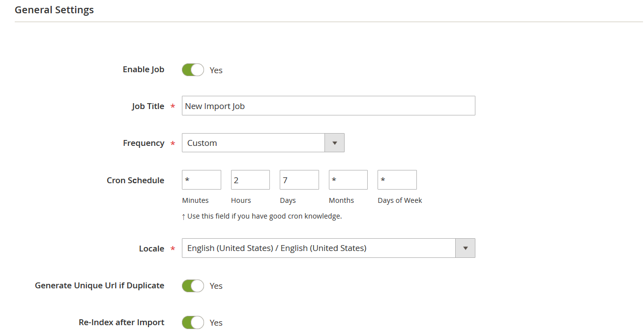Disable Generate Unique Url if Duplicate
Image resolution: width=644 pixels, height=334 pixels.
192,285
